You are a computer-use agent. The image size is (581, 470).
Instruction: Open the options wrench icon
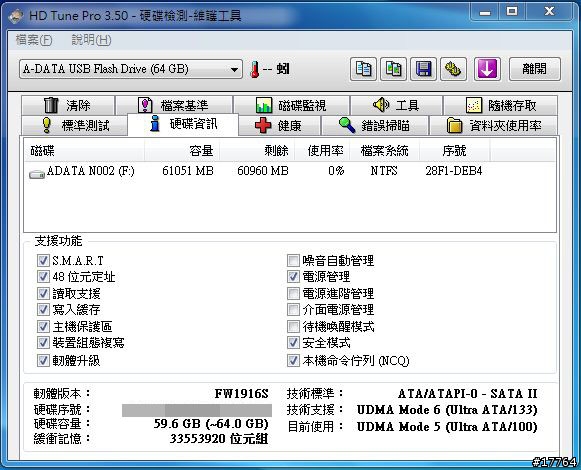point(453,69)
